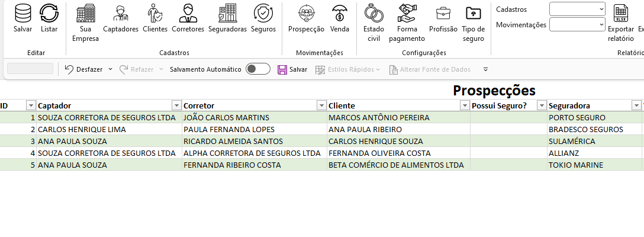This screenshot has width=644, height=237.
Task: Open the Venda umbrella icon
Action: [x=339, y=13]
